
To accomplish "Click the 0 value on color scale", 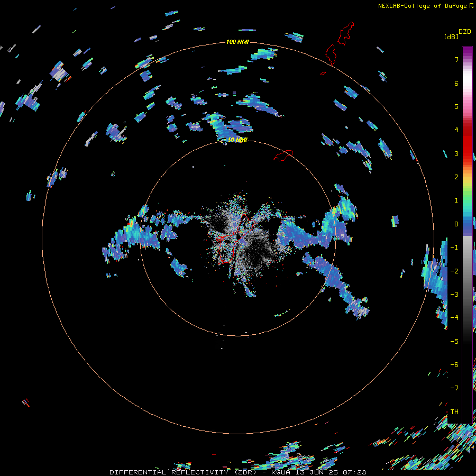I will pyautogui.click(x=456, y=224).
